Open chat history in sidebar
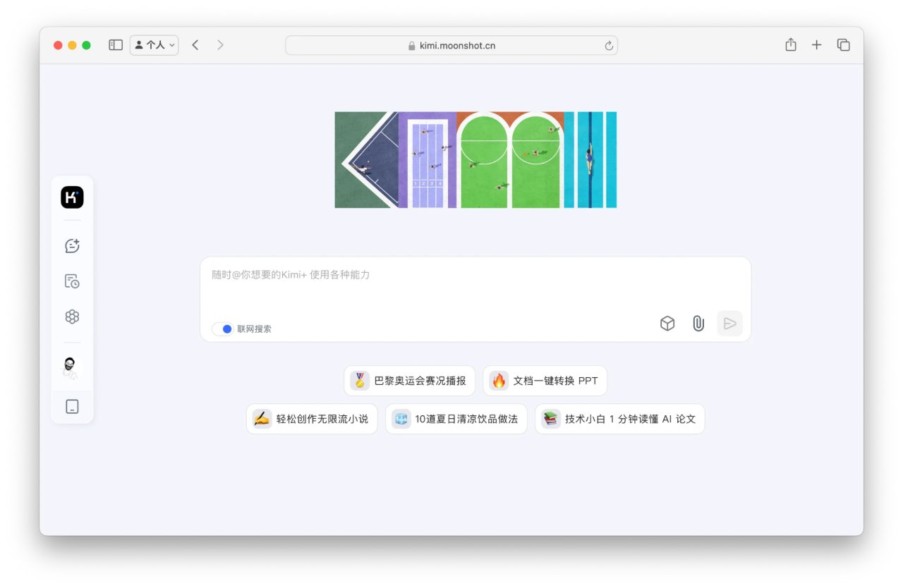Screen dimensions: 903x588 click(72, 281)
